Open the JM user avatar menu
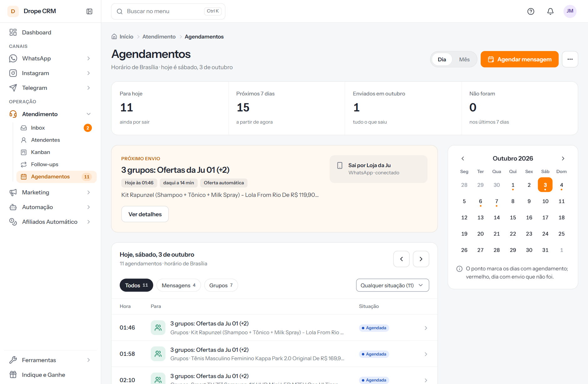Image resolution: width=588 pixels, height=384 pixels. (x=570, y=11)
